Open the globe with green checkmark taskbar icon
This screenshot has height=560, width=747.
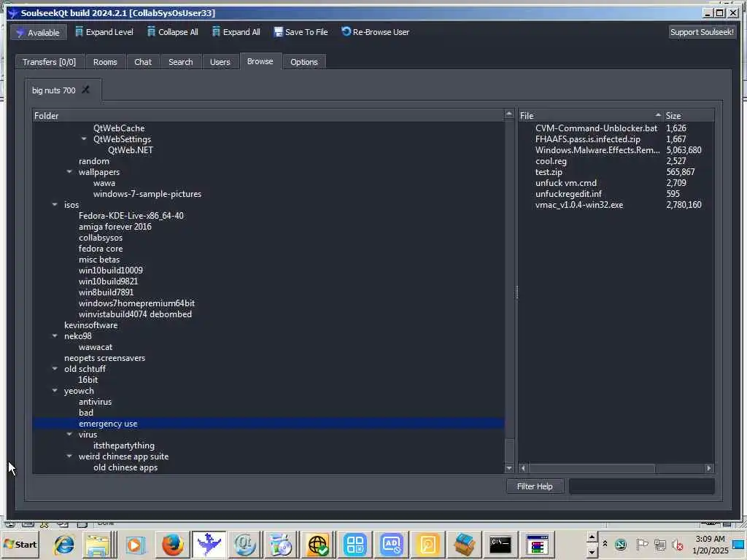pyautogui.click(x=318, y=545)
